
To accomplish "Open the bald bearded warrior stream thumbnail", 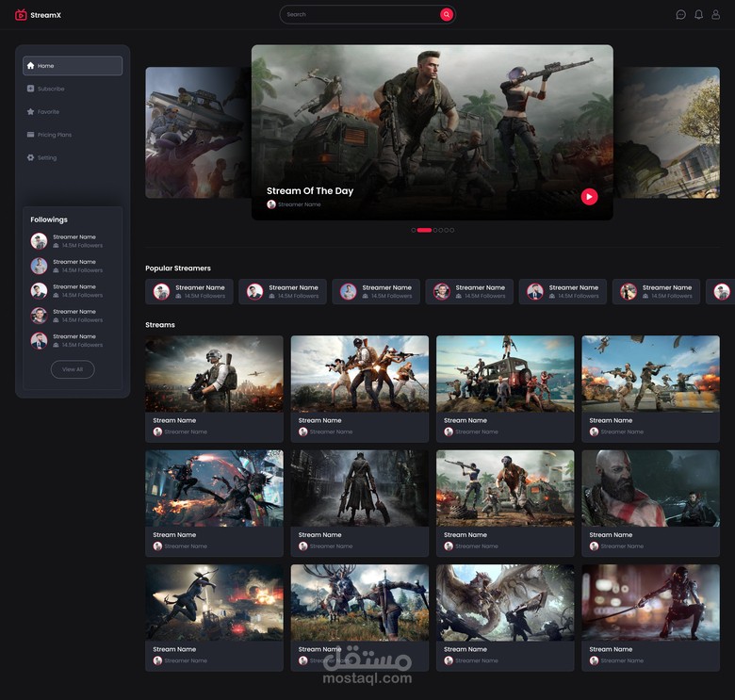I will pos(650,488).
